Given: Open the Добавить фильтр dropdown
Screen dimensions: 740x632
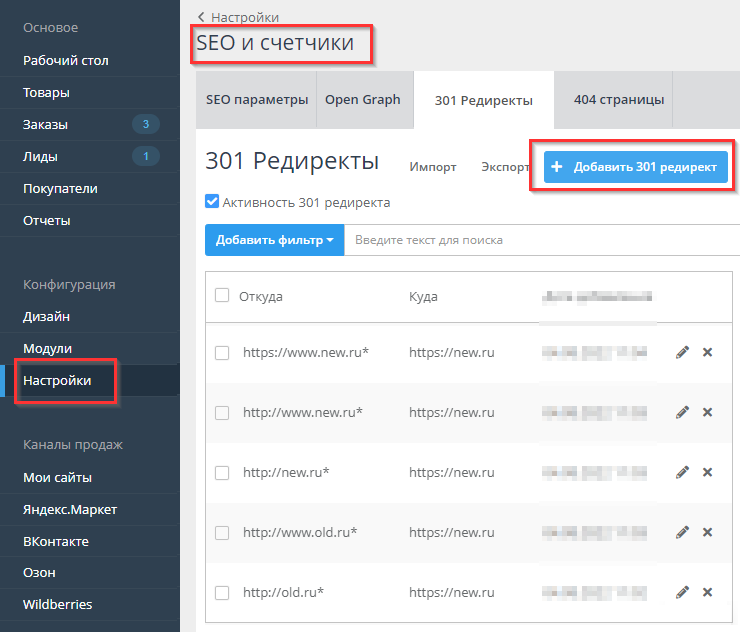Looking at the screenshot, I should [x=274, y=240].
